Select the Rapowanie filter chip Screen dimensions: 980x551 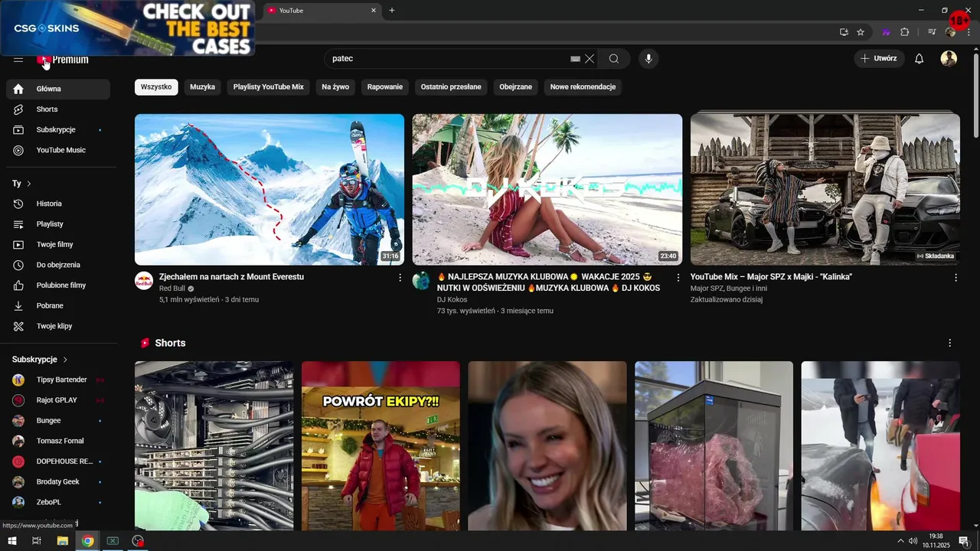[385, 87]
